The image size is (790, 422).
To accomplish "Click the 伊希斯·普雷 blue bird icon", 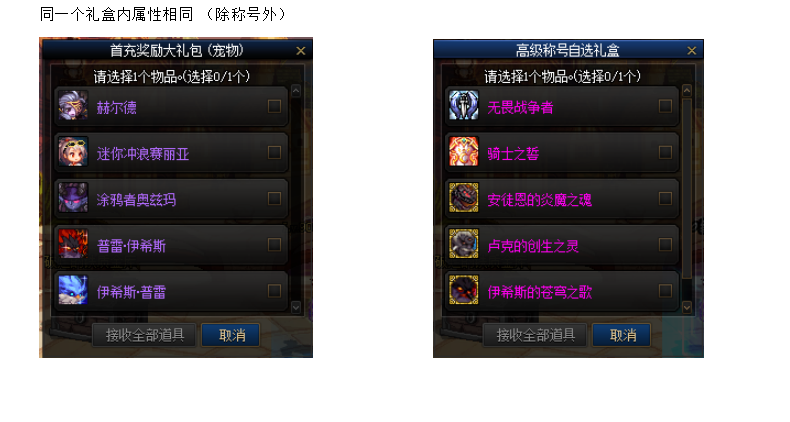I will pyautogui.click(x=73, y=290).
